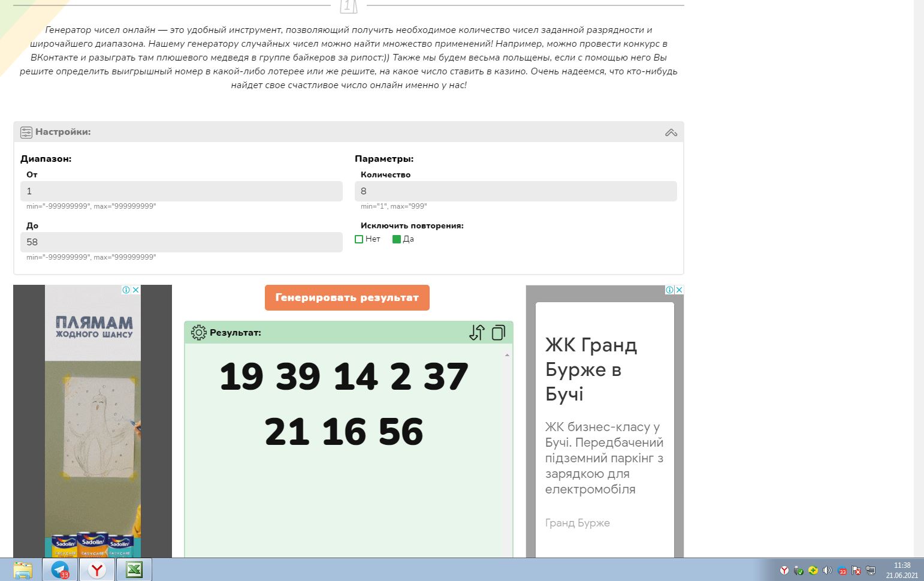924x581 pixels.
Task: Click the Параметры: heading text
Action: (x=384, y=159)
